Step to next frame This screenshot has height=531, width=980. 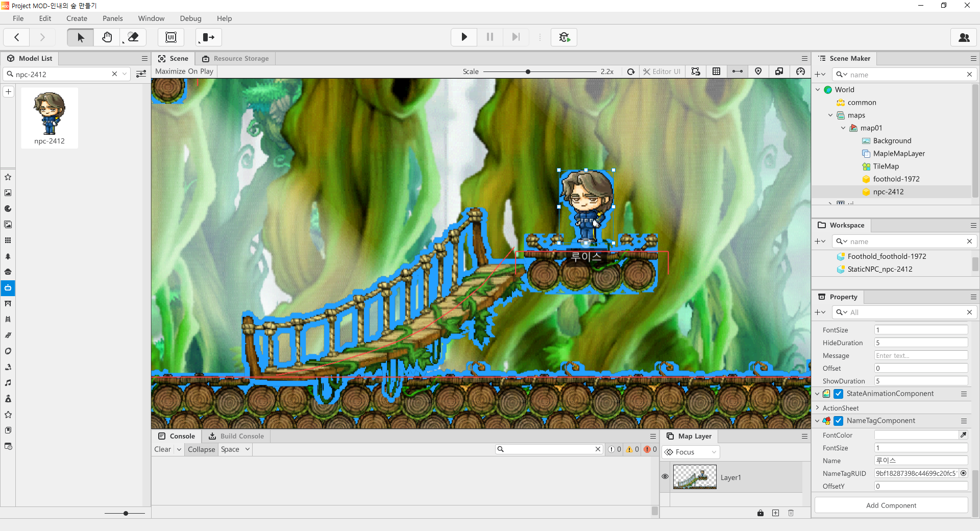coord(516,37)
